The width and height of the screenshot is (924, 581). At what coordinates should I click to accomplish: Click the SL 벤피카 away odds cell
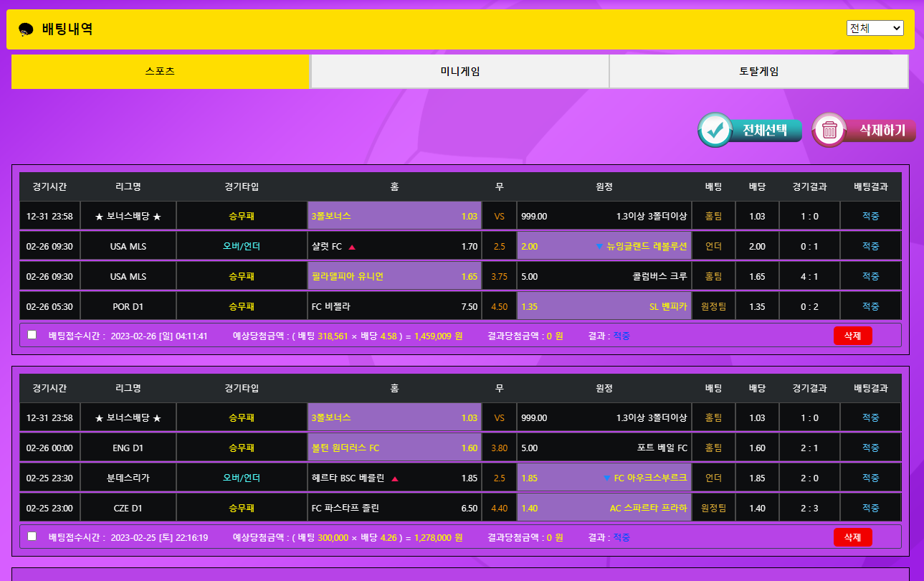[604, 306]
